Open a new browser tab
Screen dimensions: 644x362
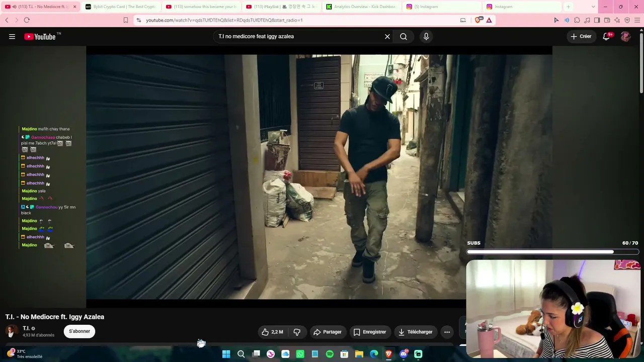569,7
